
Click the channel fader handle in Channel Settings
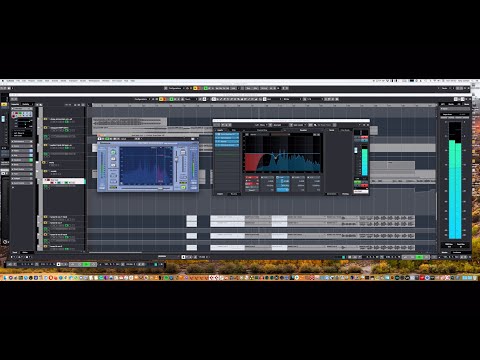coord(356,150)
